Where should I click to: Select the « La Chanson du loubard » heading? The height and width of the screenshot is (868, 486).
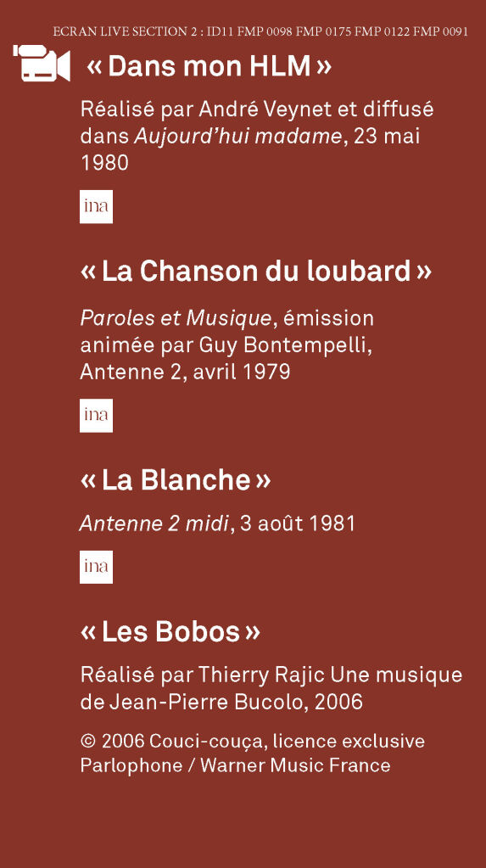(256, 272)
